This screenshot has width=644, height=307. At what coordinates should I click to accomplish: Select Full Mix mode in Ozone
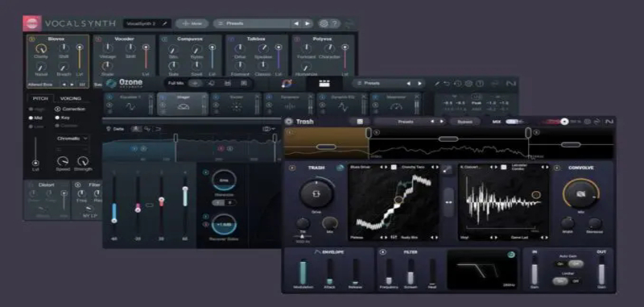(x=175, y=84)
